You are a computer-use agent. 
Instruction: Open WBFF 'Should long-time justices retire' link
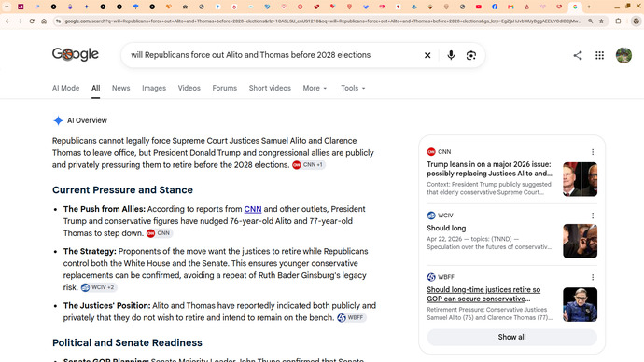tap(483, 294)
